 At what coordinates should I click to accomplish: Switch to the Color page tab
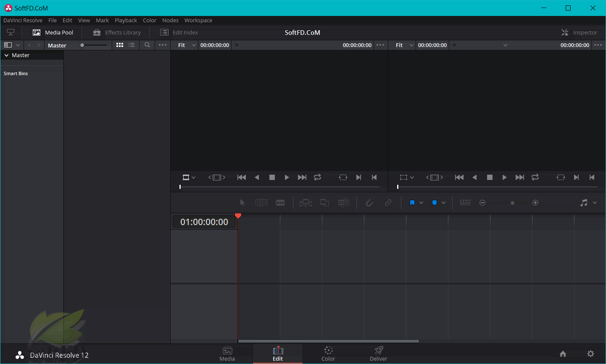328,354
